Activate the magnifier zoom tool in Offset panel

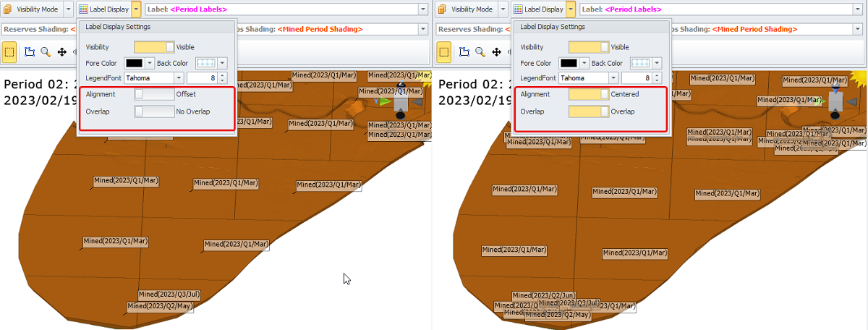[46, 52]
